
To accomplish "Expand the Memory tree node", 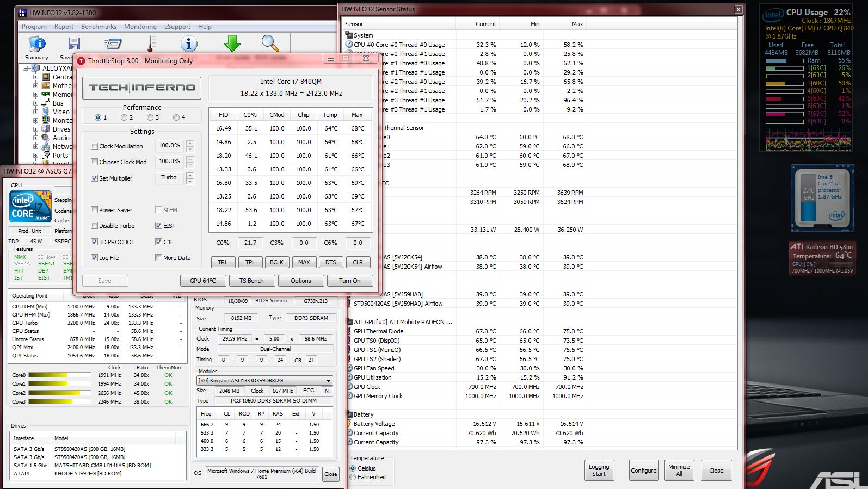I will pos(36,95).
